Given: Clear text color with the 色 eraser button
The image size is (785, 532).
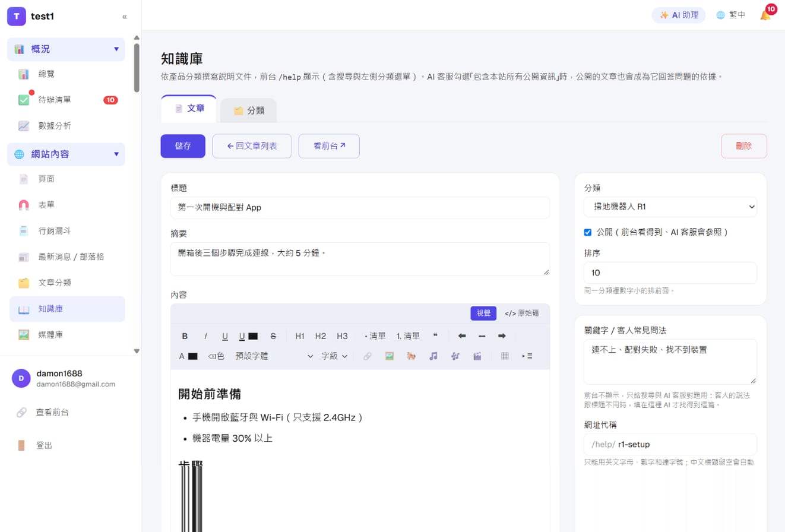Looking at the screenshot, I should [216, 356].
